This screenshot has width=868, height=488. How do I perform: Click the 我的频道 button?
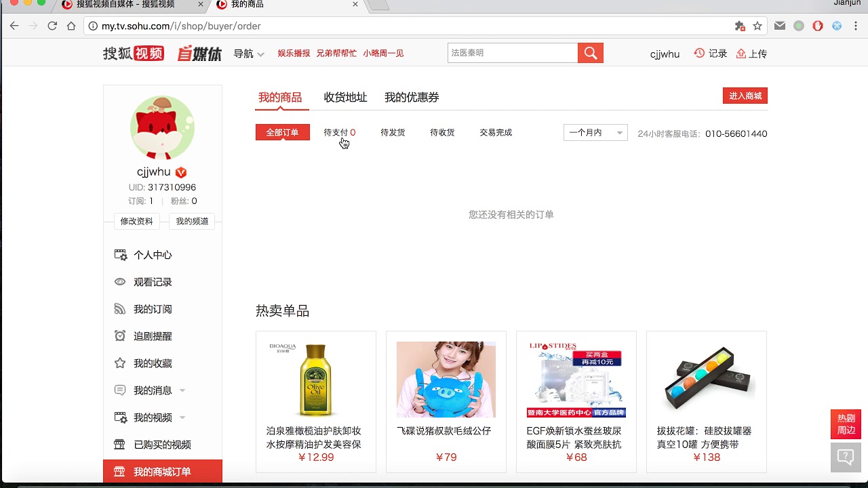[x=192, y=221]
